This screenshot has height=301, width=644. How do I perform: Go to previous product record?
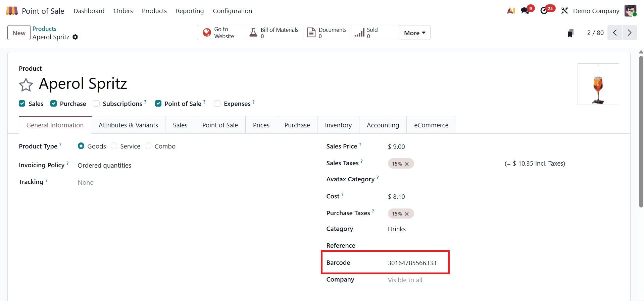point(615,33)
